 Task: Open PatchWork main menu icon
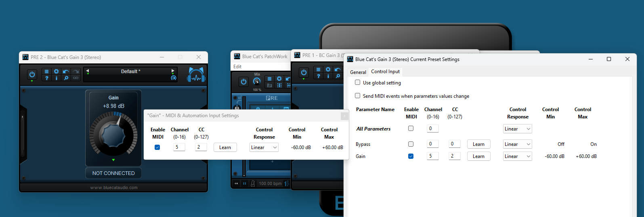click(x=269, y=79)
